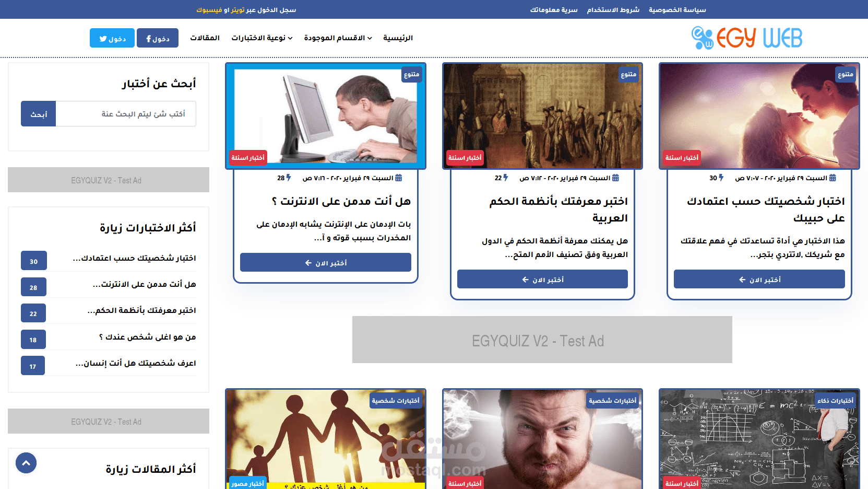Image resolution: width=868 pixels, height=489 pixels.
Task: Start love personality quiz with أختبر الان
Action: point(759,279)
